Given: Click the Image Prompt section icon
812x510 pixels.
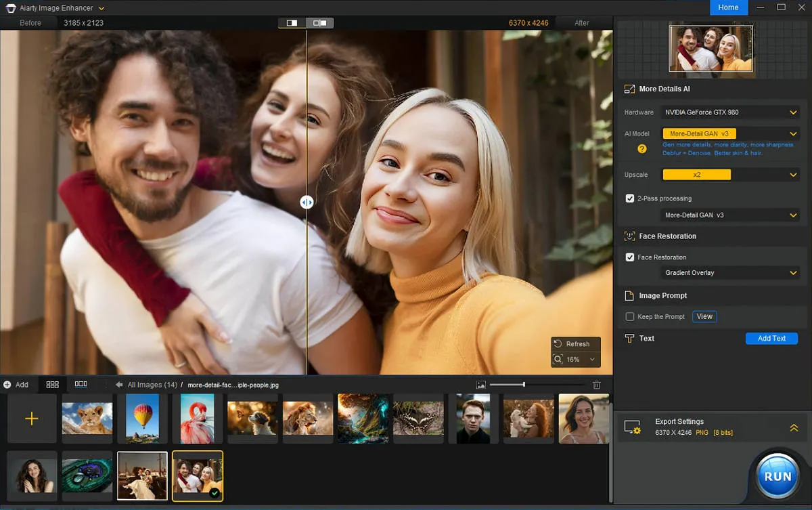Looking at the screenshot, I should [x=629, y=296].
